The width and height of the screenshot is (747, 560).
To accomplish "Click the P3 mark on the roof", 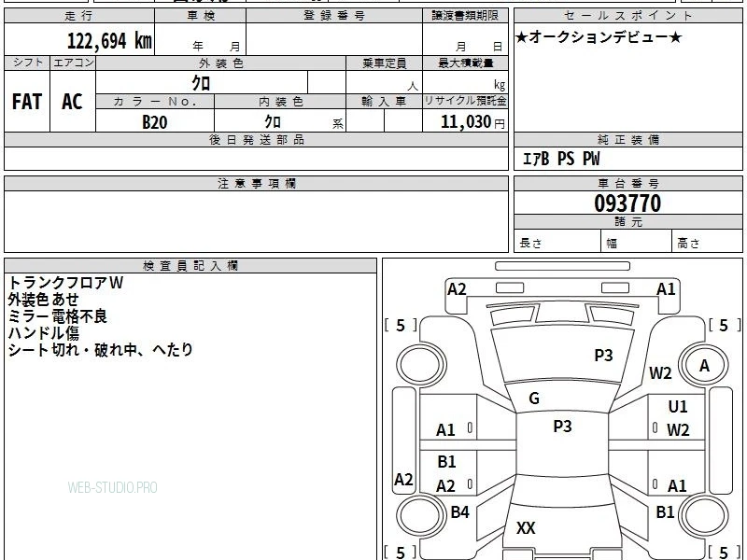I will tap(562, 427).
